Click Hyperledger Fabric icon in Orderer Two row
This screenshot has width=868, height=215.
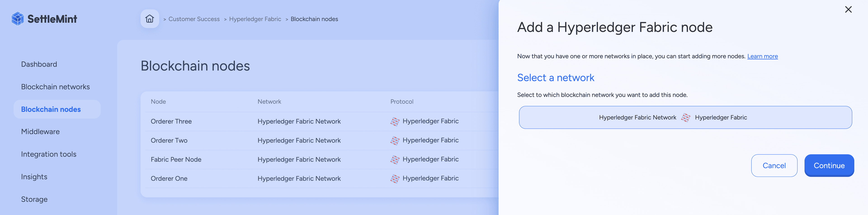point(395,140)
